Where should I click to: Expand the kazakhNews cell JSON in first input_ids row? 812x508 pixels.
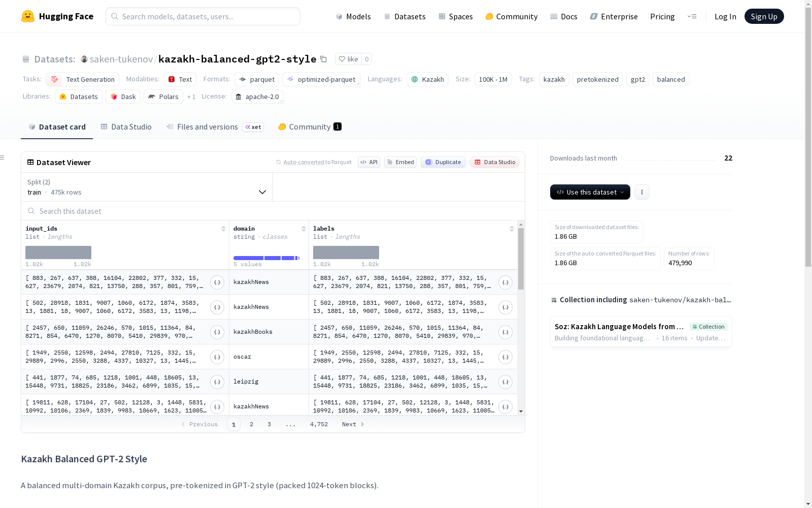217,282
